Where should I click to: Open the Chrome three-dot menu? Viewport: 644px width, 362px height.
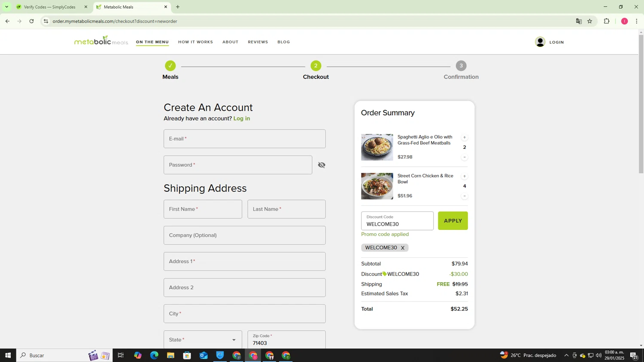[x=637, y=21]
